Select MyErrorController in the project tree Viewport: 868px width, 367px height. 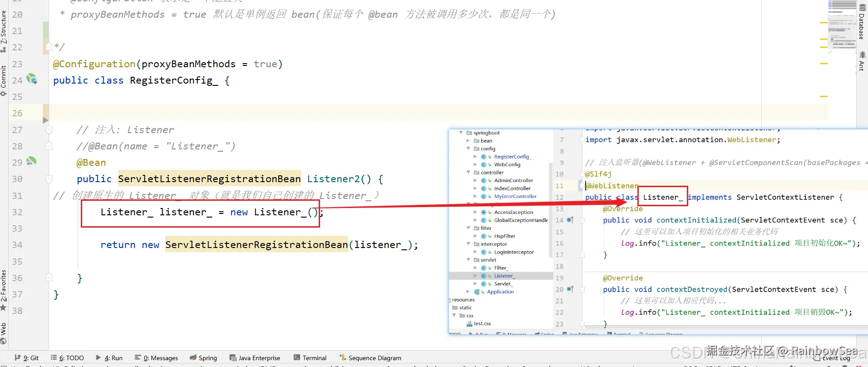[x=515, y=196]
